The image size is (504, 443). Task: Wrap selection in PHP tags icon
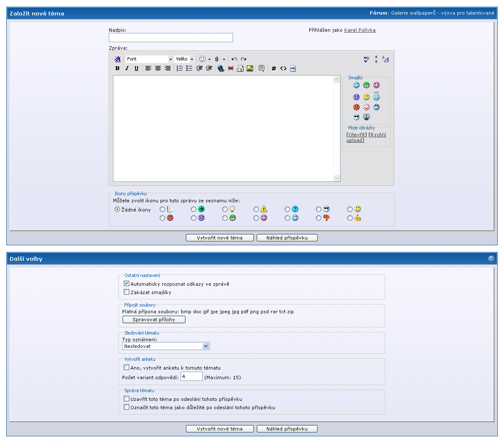[x=293, y=68]
